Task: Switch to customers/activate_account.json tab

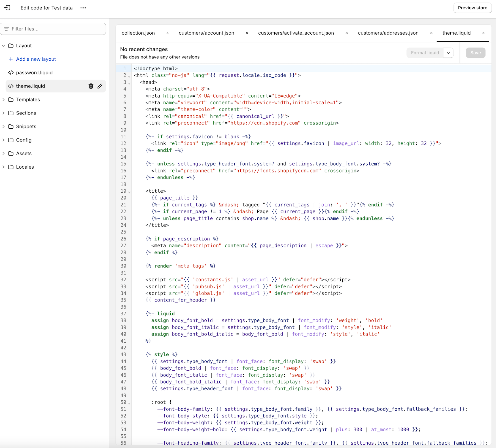Action: [x=296, y=33]
